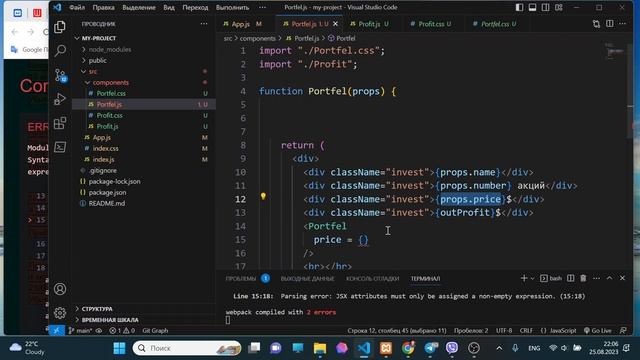
Task: Open the Search view in activity bar
Action: point(60,51)
